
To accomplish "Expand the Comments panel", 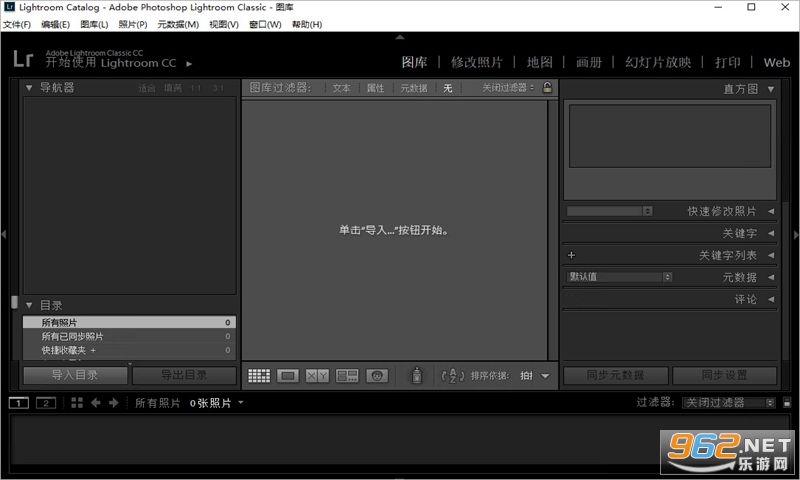I will point(771,299).
